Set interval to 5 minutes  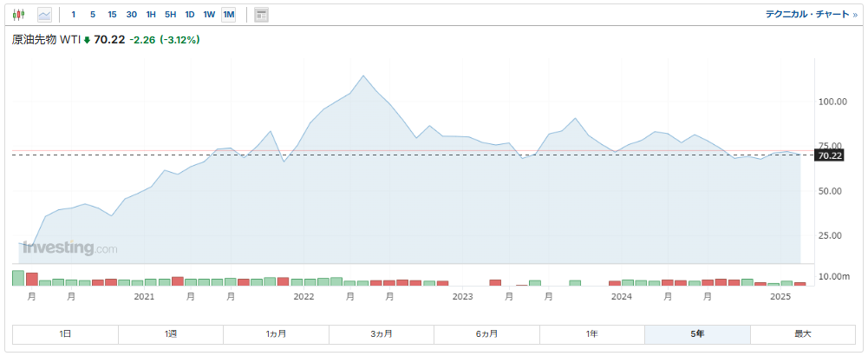click(x=92, y=15)
